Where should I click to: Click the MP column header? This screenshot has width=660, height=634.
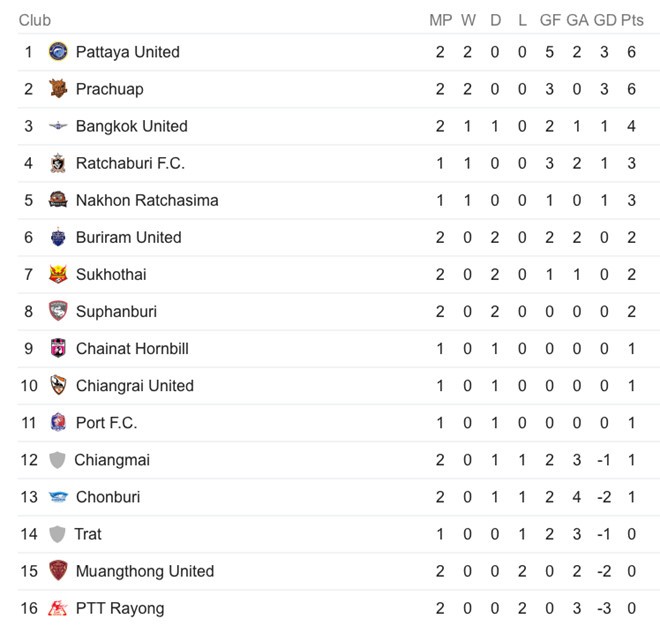click(x=440, y=20)
